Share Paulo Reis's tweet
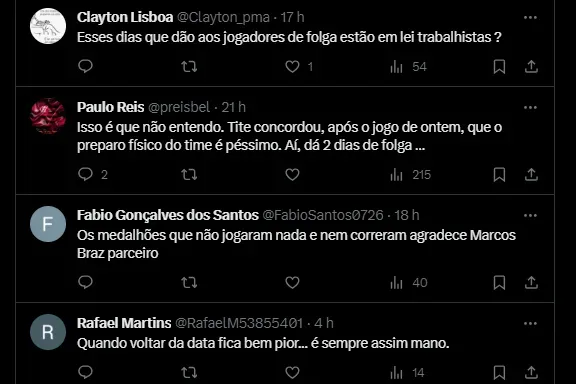This screenshot has height=384, width=576. [x=531, y=175]
